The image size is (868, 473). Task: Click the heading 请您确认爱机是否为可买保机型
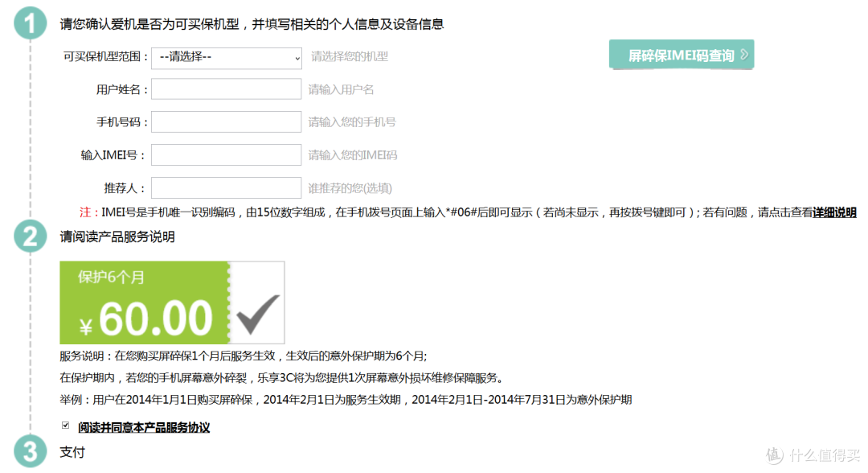click(x=252, y=24)
